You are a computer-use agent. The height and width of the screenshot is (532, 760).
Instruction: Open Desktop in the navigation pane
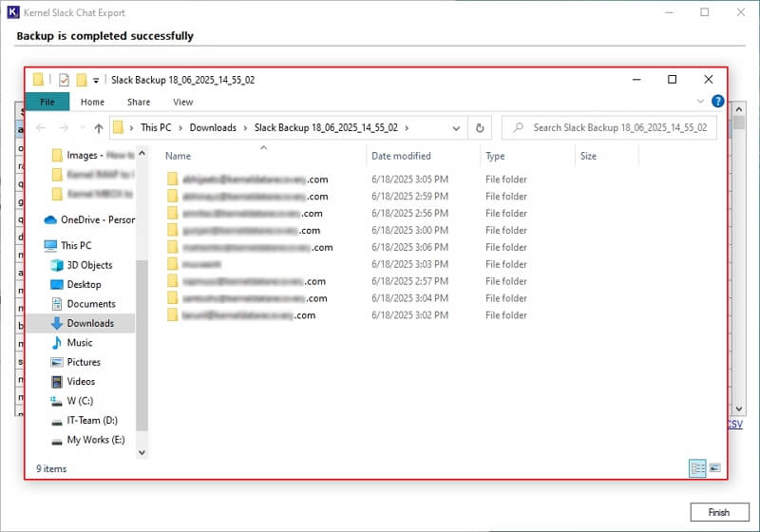(x=76, y=284)
